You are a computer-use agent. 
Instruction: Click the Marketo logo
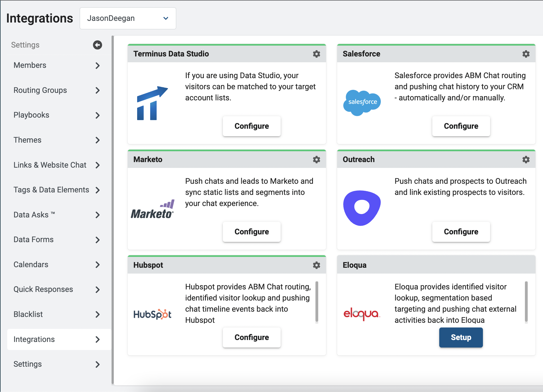point(152,209)
